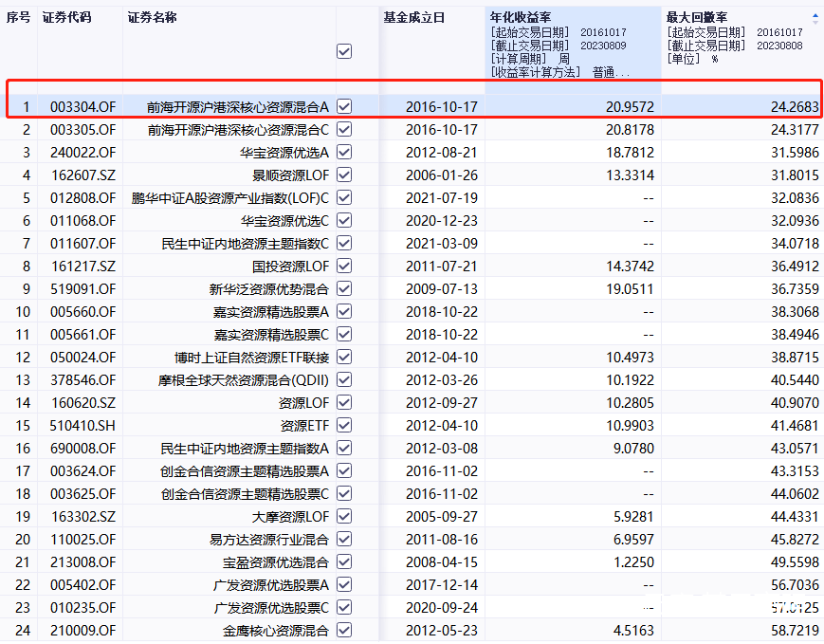
Task: Select max drawdown value 58.7219
Action: [796, 631]
